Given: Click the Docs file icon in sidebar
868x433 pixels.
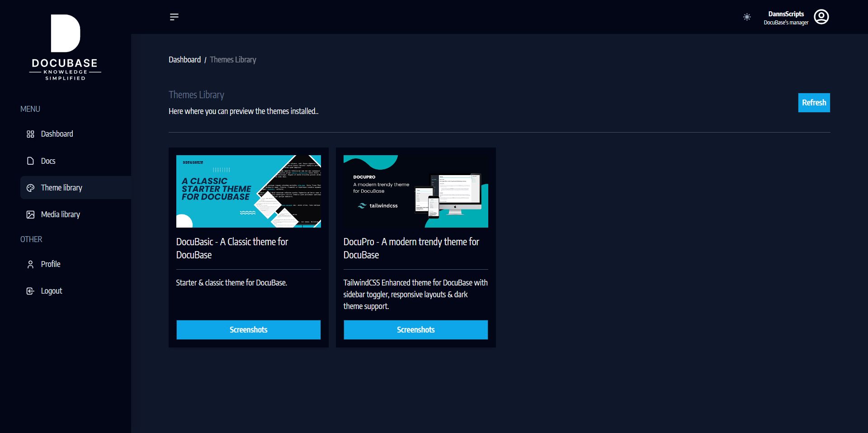Looking at the screenshot, I should [30, 161].
